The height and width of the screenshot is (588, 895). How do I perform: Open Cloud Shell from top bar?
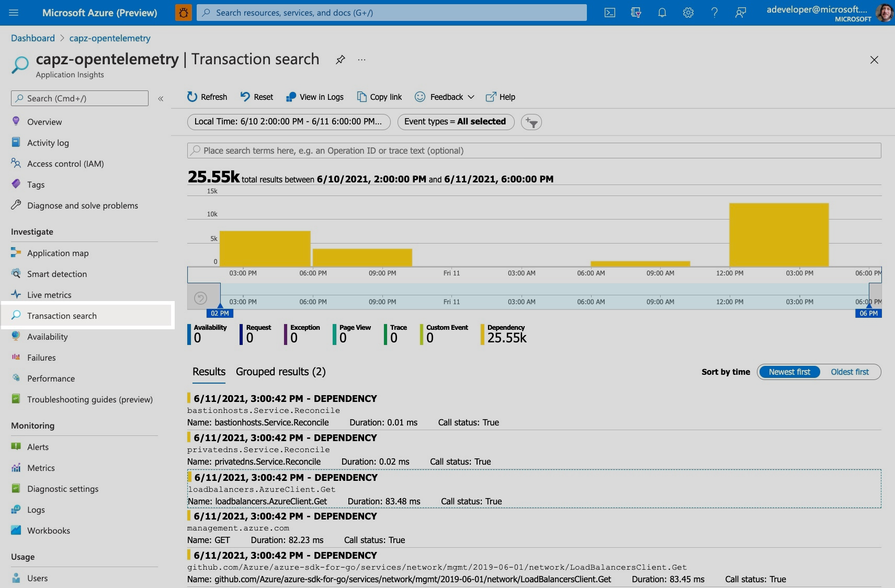coord(610,13)
